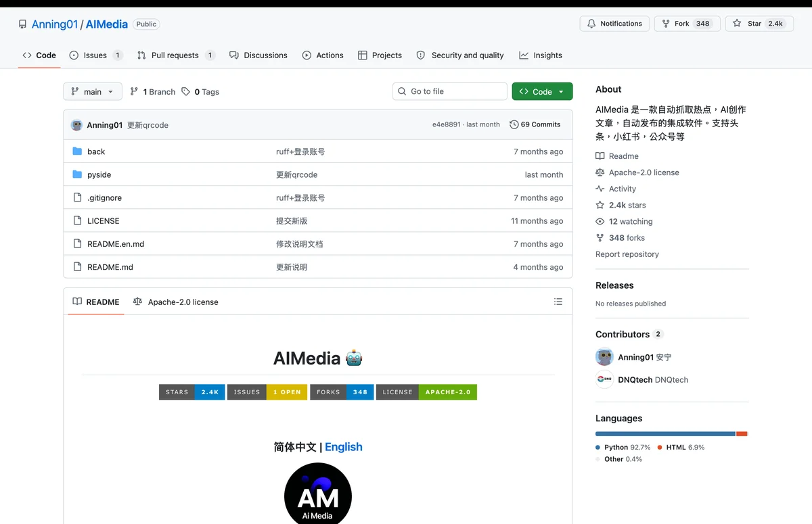The image size is (812, 524).
Task: Click the star icon beside 2.4k stars in About
Action: 600,205
